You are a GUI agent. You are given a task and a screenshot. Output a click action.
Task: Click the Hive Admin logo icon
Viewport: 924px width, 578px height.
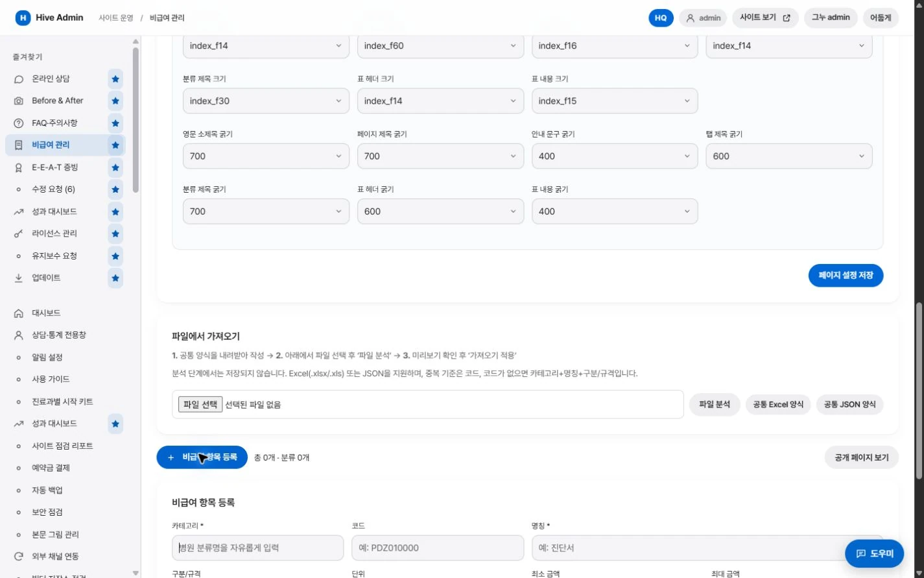point(23,18)
